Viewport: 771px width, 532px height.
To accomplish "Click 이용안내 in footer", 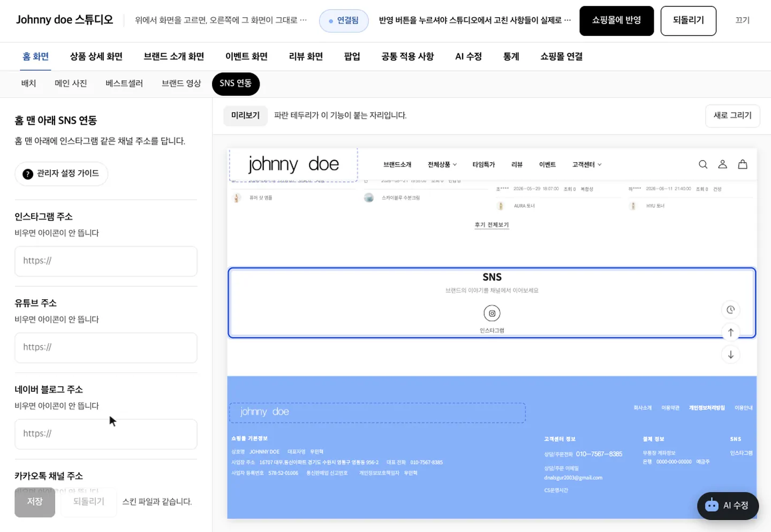I will coord(743,408).
